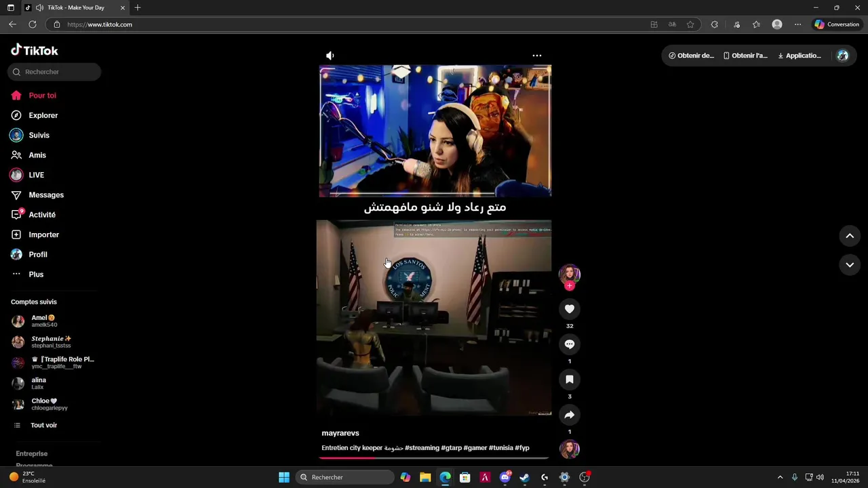Screen dimensions: 868x488
Task: Add this page to favorites with the star
Action: pyautogui.click(x=690, y=24)
